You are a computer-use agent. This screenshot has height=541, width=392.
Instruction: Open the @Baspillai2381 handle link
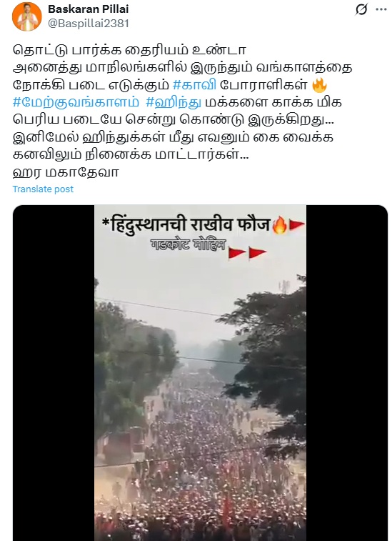(x=89, y=24)
